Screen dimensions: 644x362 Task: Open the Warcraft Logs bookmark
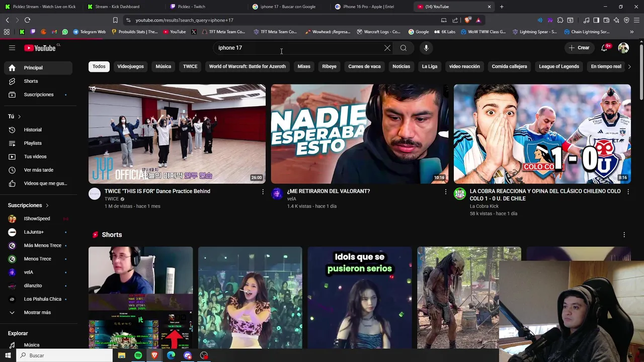coord(378,32)
